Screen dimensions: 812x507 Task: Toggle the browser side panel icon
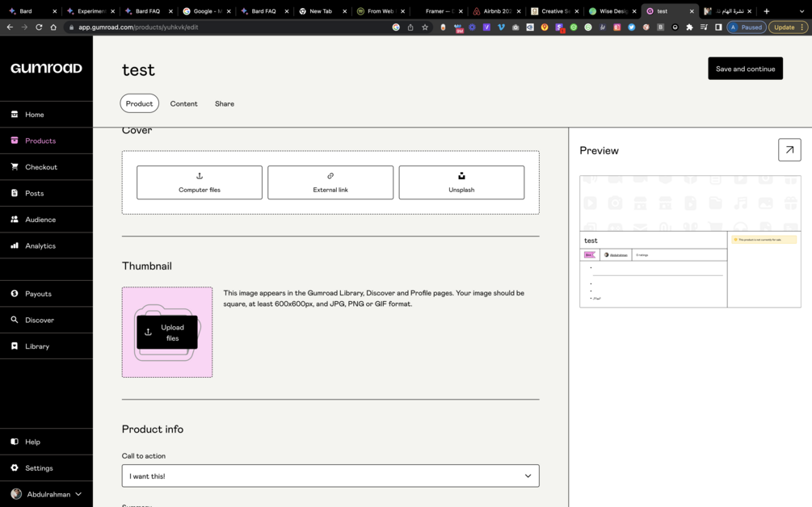point(718,27)
